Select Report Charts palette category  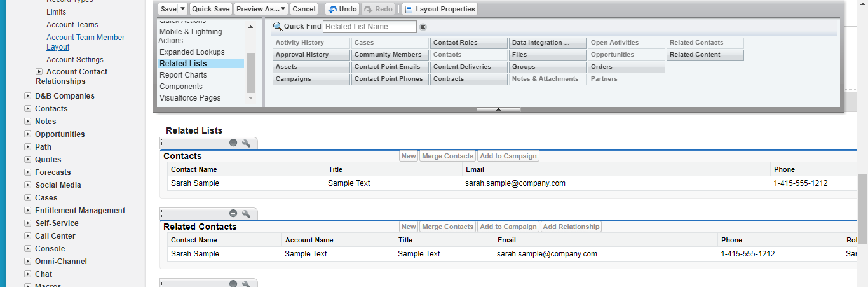pos(183,75)
